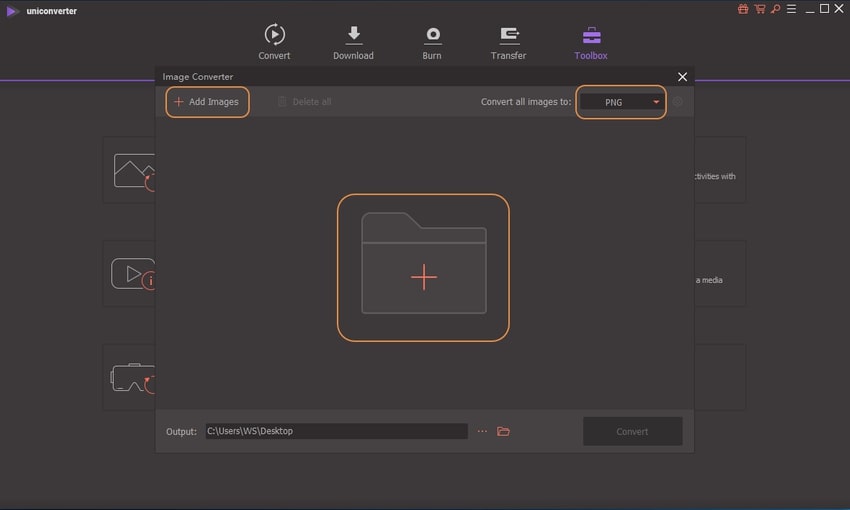This screenshot has width=850, height=510.
Task: Open the hamburger menu icon
Action: click(x=789, y=9)
